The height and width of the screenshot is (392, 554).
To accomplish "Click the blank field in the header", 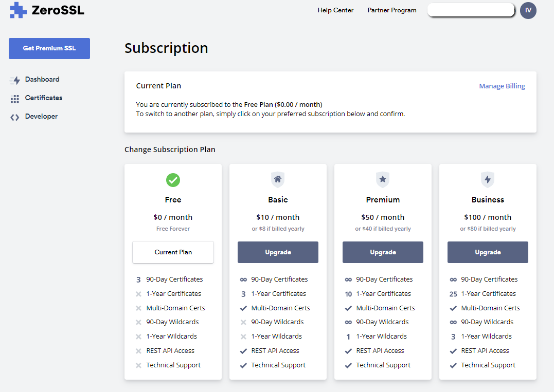I will [x=471, y=10].
